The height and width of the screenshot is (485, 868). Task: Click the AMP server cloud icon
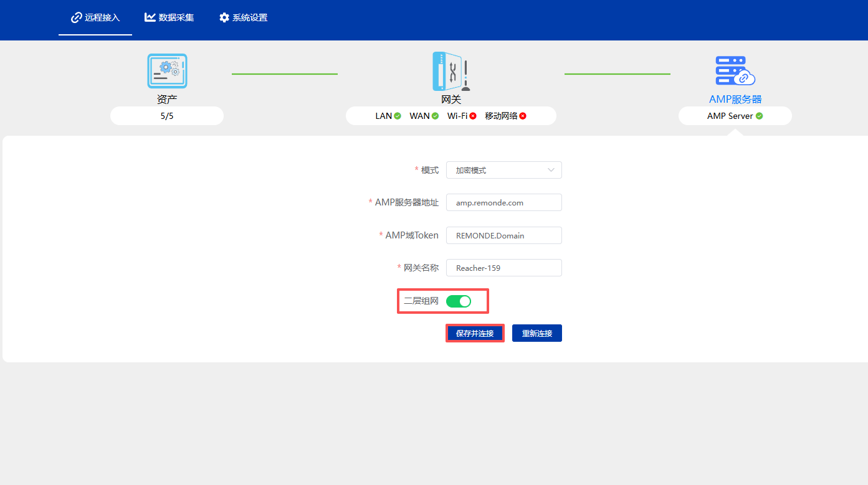(x=735, y=71)
